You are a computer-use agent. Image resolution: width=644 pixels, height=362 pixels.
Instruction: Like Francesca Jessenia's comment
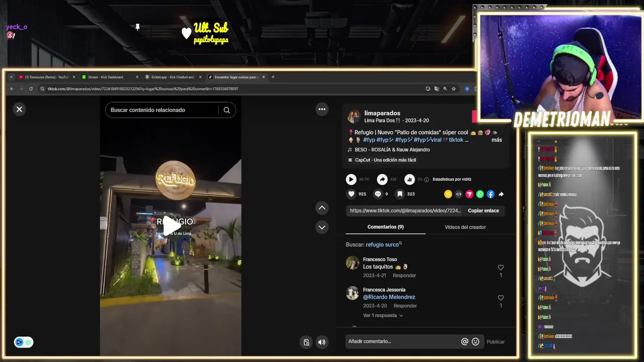pos(501,298)
